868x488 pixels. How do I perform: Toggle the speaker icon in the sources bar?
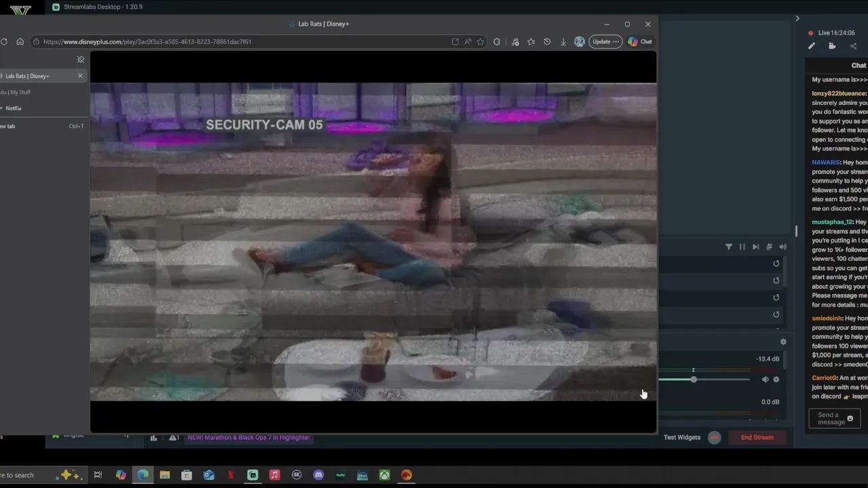coord(783,247)
